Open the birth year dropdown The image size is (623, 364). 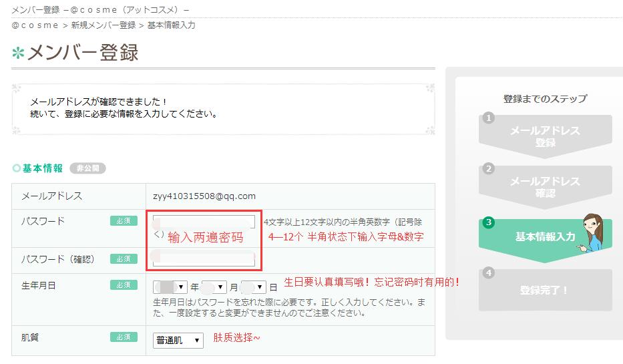(x=170, y=287)
